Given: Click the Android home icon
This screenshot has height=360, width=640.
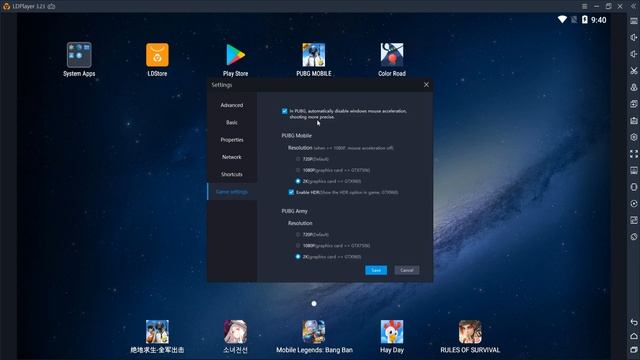Looking at the screenshot, I should pos(633,336).
